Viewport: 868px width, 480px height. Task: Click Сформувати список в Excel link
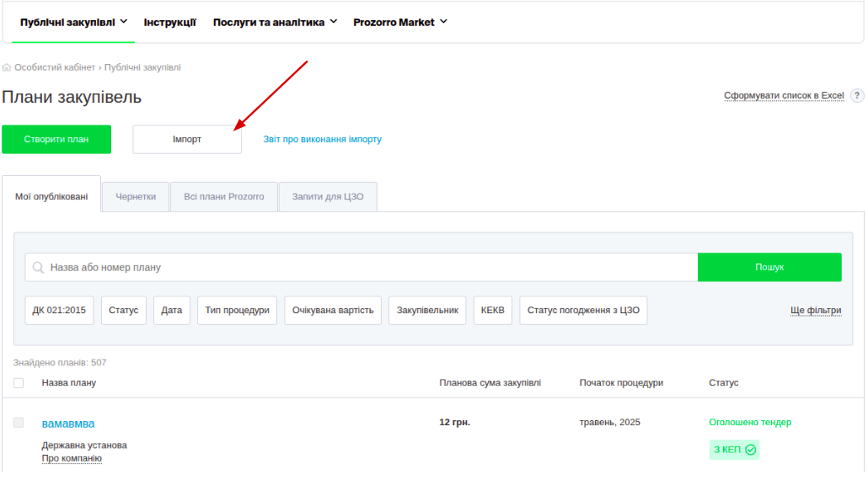tap(784, 96)
